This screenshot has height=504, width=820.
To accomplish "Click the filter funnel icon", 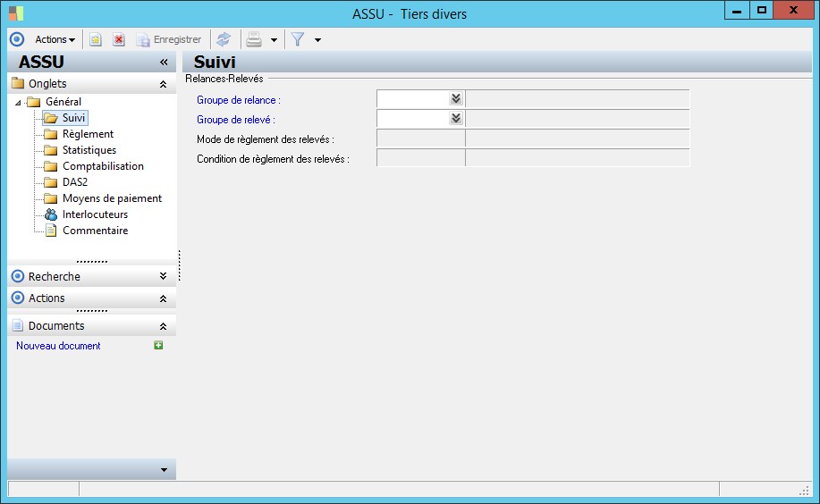I will [x=298, y=39].
